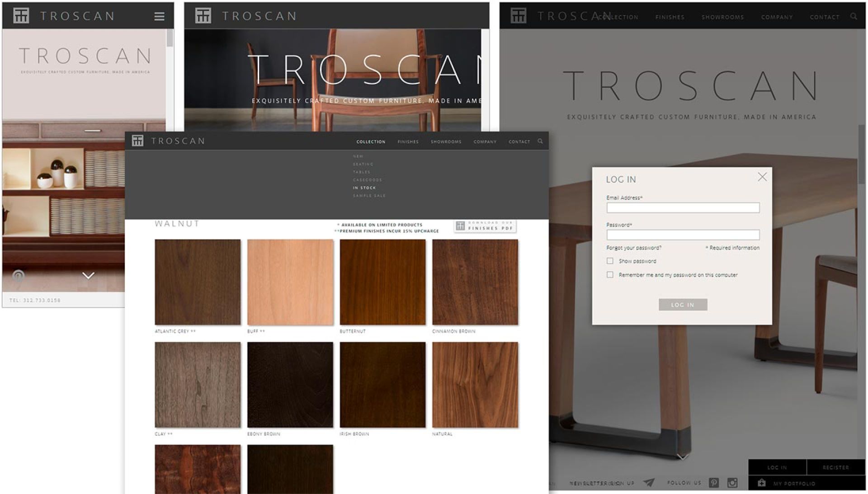Click the down chevron below the table leg
The image size is (868, 494).
tap(682, 457)
